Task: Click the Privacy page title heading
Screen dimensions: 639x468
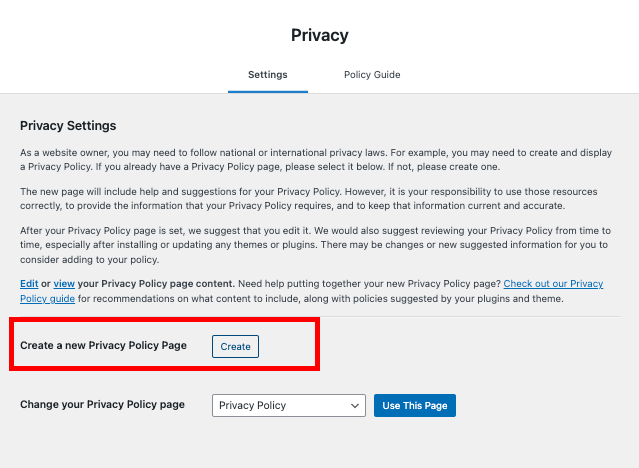Action: [x=320, y=35]
